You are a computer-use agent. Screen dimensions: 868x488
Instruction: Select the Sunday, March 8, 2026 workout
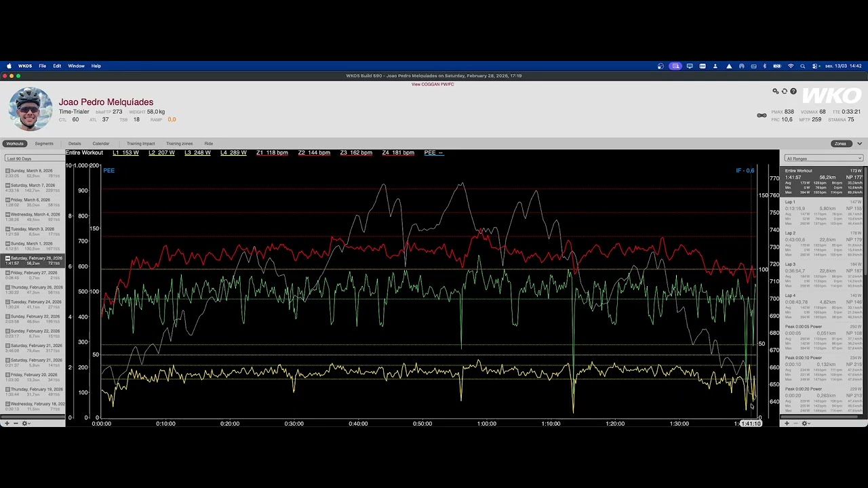(x=34, y=173)
